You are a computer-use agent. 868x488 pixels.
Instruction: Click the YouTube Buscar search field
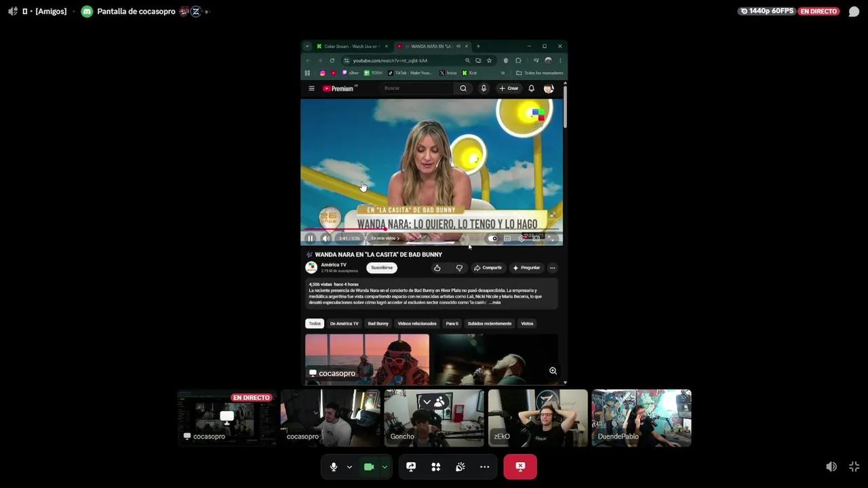(417, 88)
